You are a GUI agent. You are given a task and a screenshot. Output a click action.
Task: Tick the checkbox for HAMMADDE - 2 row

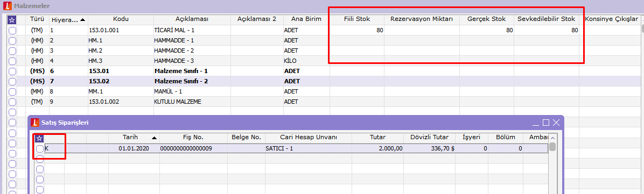coord(12,51)
